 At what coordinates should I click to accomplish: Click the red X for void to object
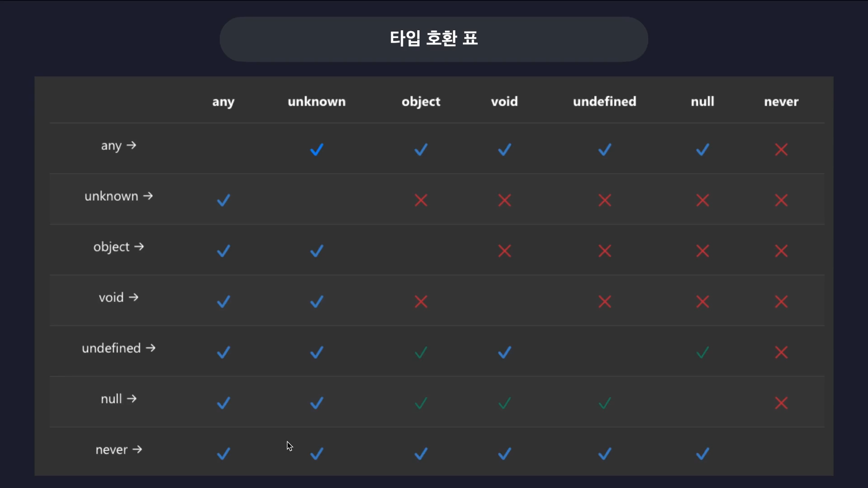pyautogui.click(x=421, y=301)
